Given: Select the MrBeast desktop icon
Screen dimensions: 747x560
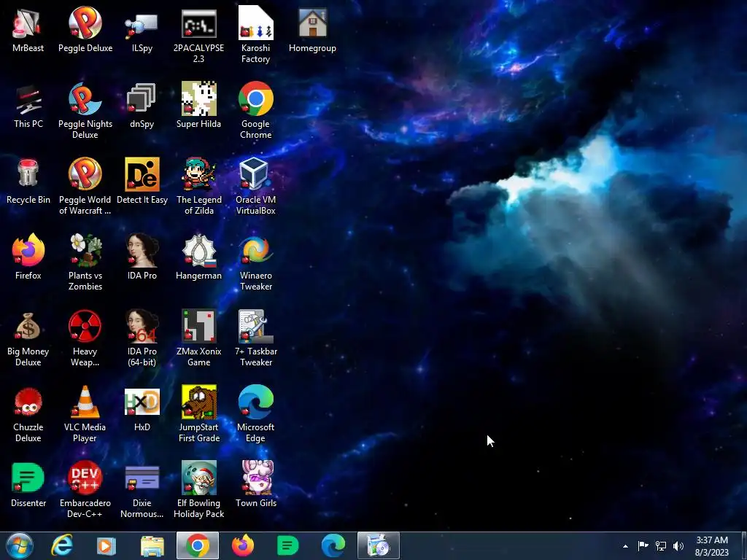Looking at the screenshot, I should (x=28, y=29).
